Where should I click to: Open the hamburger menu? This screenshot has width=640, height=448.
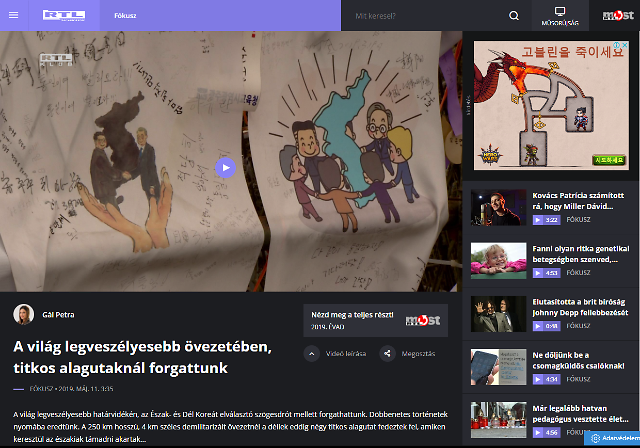click(13, 15)
